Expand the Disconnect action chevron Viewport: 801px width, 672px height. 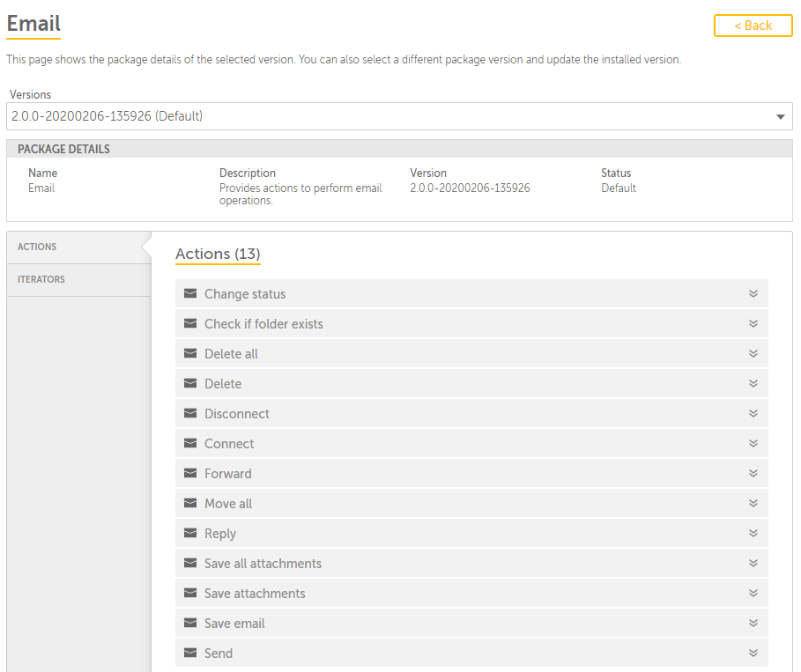753,414
